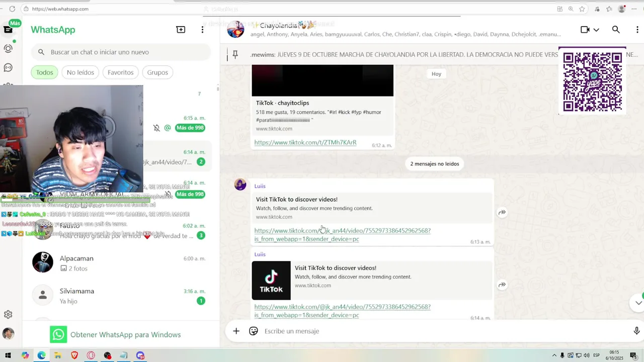The width and height of the screenshot is (644, 362).
Task: Click the muted bell icon in chat row
Action: (x=156, y=128)
